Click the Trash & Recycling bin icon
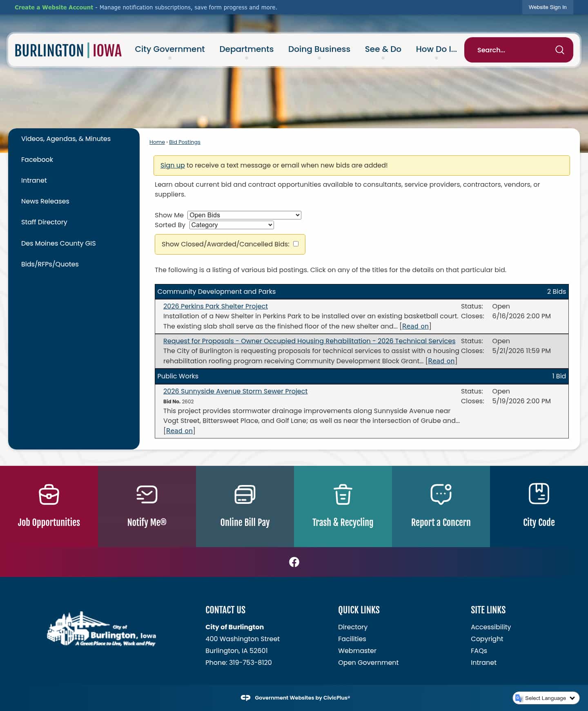The height and width of the screenshot is (711, 588). pyautogui.click(x=343, y=494)
